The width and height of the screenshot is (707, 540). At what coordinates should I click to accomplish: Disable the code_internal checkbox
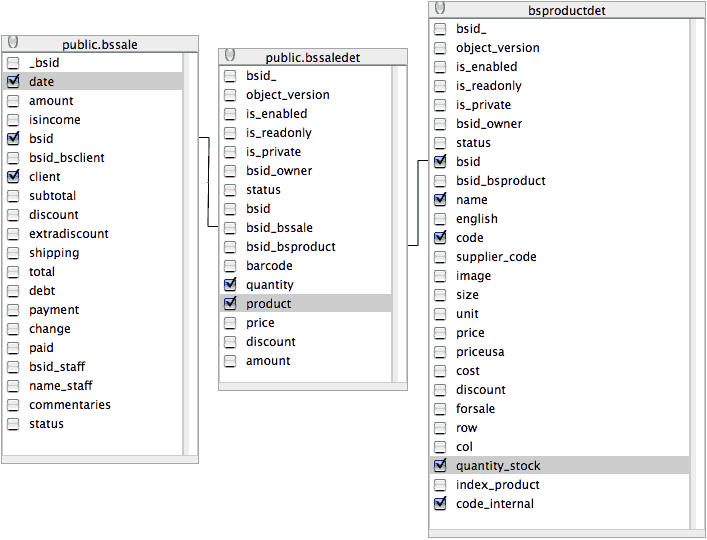[x=440, y=504]
